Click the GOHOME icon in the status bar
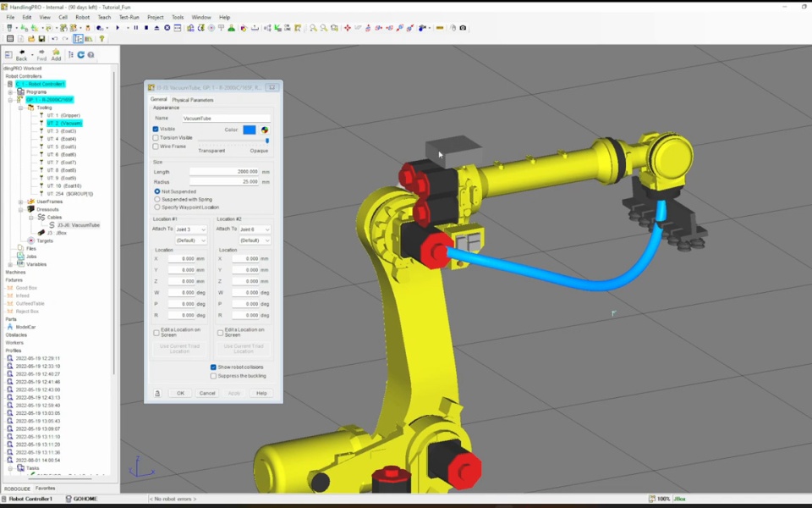The width and height of the screenshot is (812, 508). point(68,498)
